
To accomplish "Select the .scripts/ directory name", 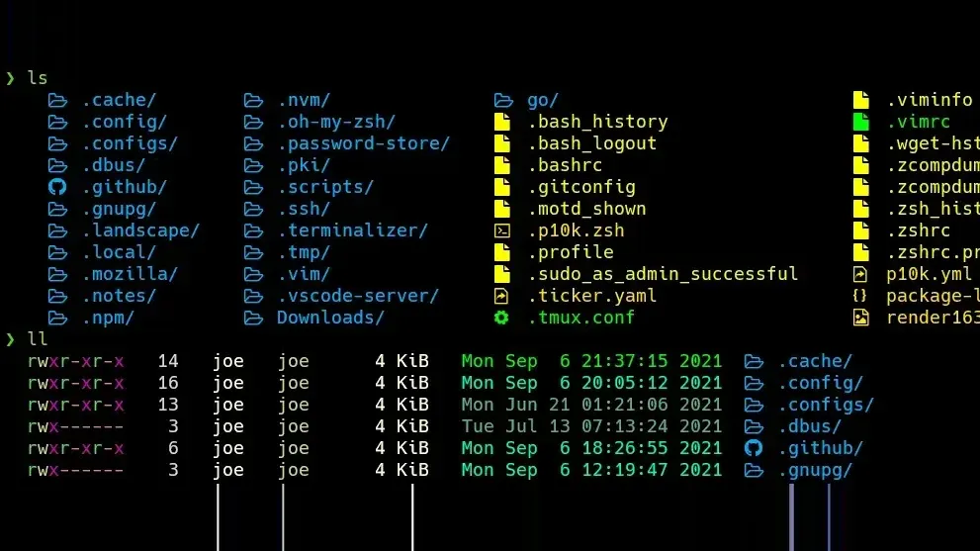I will click(326, 187).
